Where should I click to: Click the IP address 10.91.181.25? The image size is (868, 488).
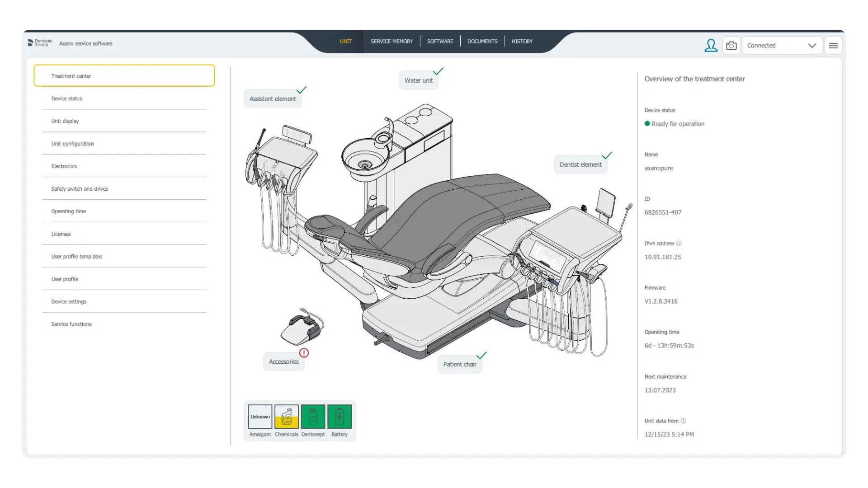[x=663, y=257]
